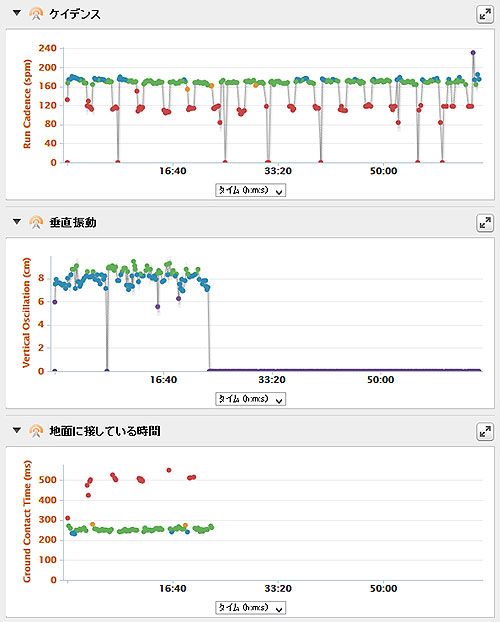This screenshot has height=622, width=500.
Task: Click the ケイデンス section title
Action: click(75, 14)
